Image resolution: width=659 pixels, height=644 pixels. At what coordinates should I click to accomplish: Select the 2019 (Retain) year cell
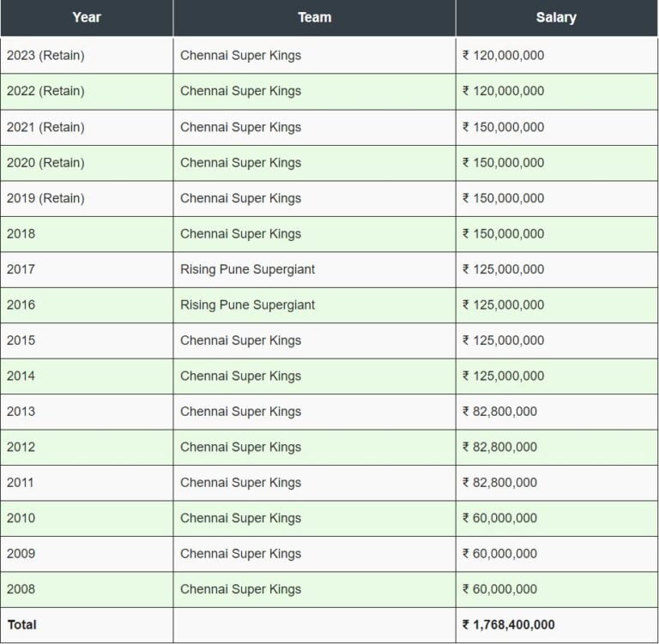point(87,198)
